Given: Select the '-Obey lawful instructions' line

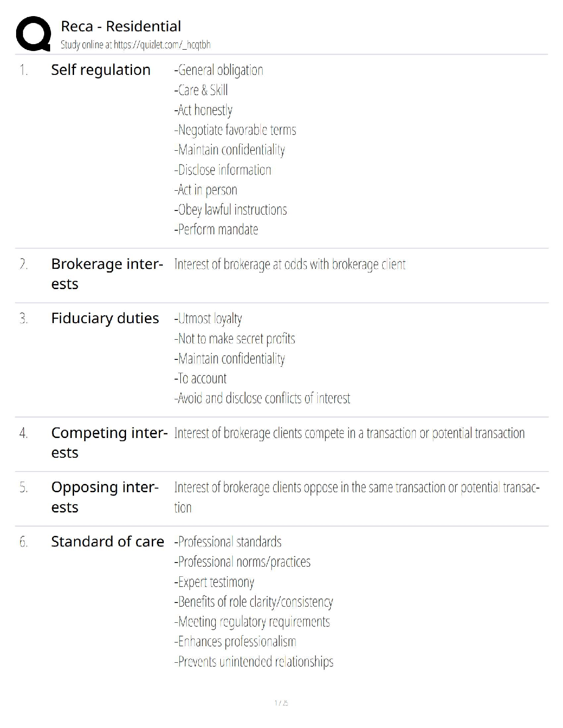Looking at the screenshot, I should coord(230,210).
